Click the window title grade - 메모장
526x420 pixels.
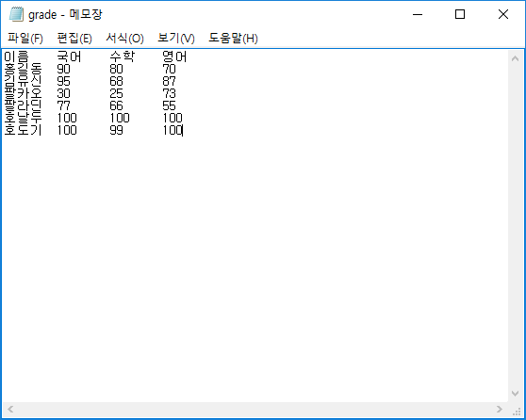tap(65, 15)
